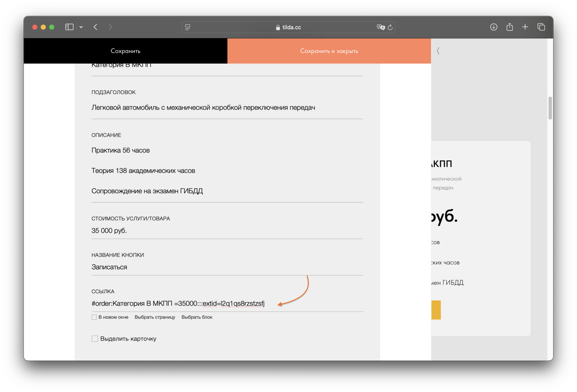577x392 pixels.
Task: Click the Ссылка field with #order link
Action: (x=227, y=303)
